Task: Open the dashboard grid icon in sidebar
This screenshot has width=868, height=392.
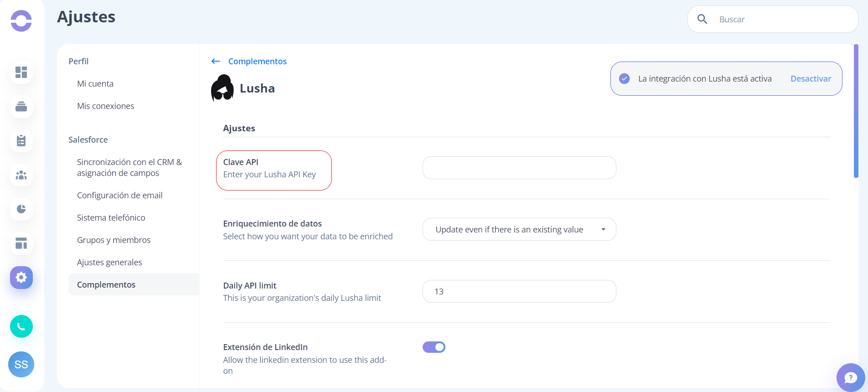Action: 21,72
